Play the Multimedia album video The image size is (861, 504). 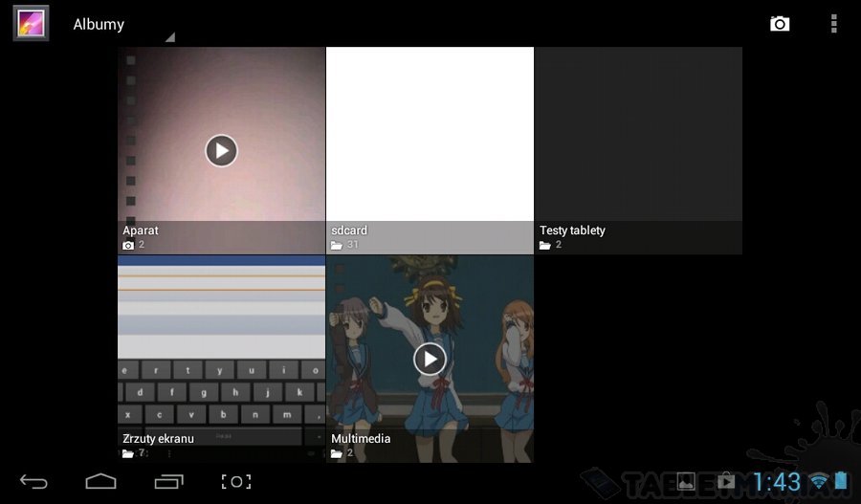click(x=430, y=359)
